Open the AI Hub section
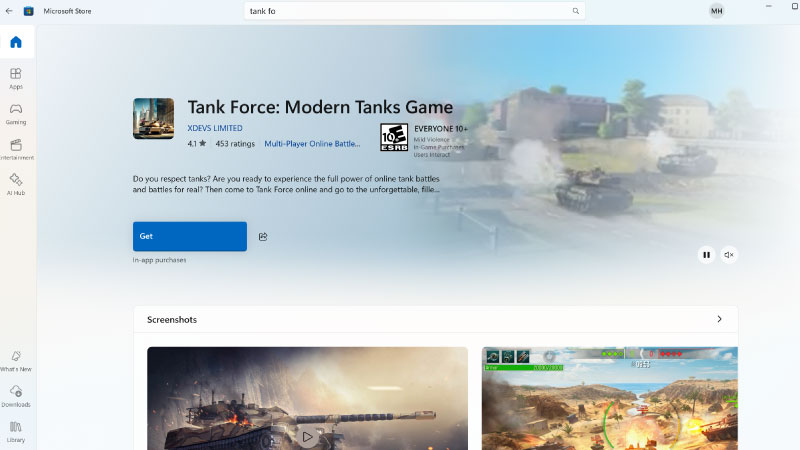This screenshot has height=450, width=800. tap(16, 185)
